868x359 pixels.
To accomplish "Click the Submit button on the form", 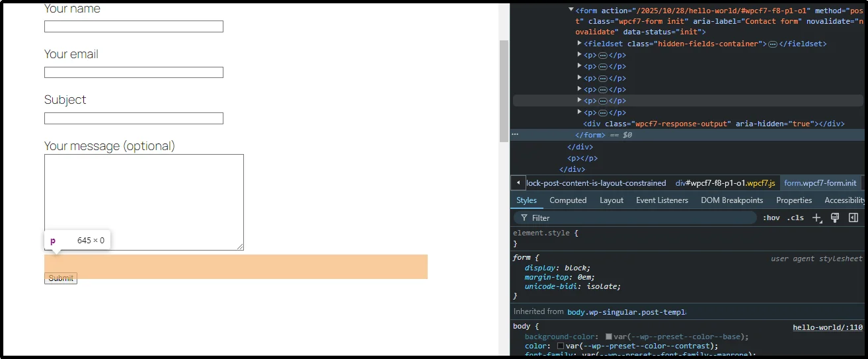I will click(61, 278).
